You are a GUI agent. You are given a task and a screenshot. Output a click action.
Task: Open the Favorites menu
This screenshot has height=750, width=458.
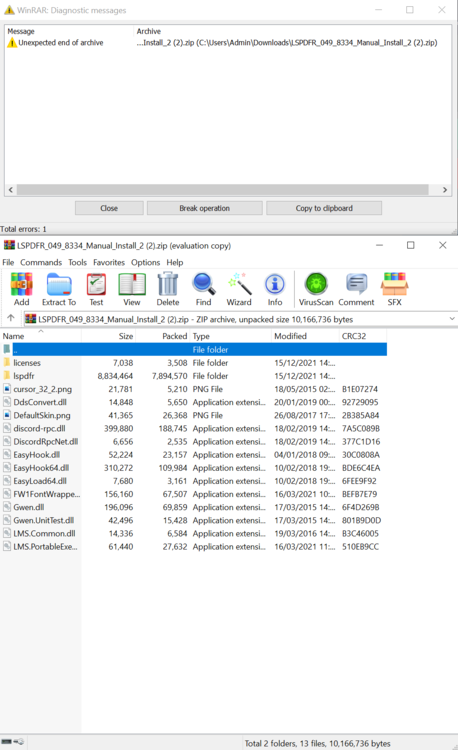click(109, 262)
